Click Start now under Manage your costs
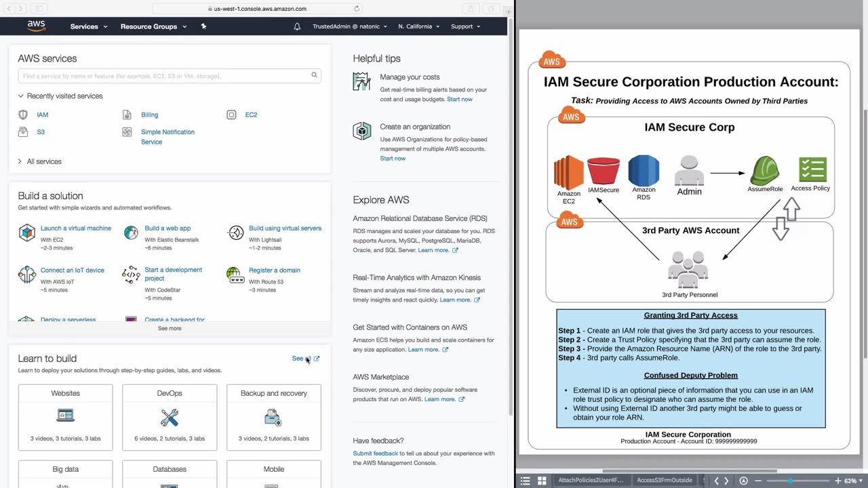This screenshot has width=868, height=488. [x=460, y=99]
